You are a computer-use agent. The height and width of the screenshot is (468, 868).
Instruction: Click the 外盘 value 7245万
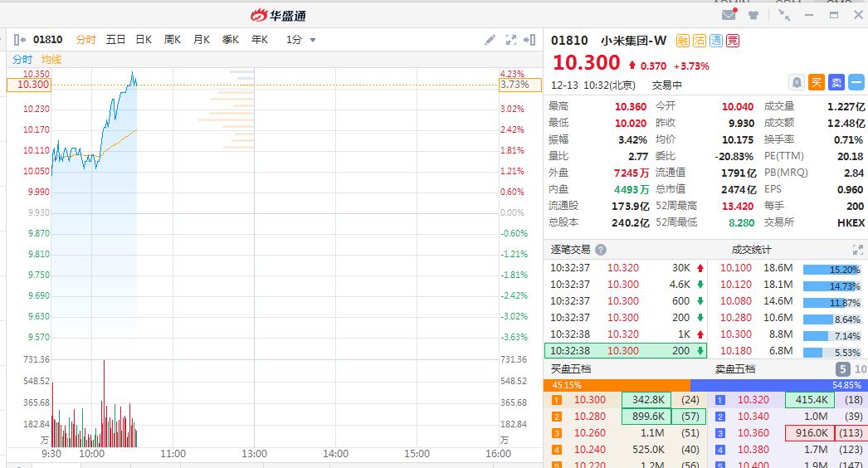coord(631,173)
